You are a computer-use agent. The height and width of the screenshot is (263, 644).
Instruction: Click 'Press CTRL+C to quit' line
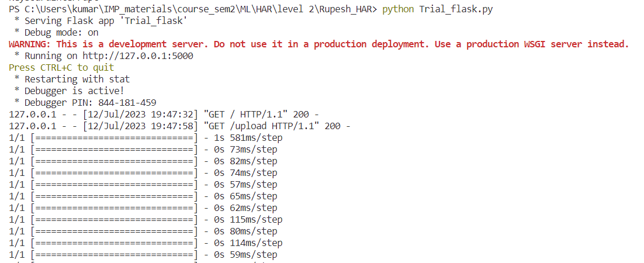[61, 67]
